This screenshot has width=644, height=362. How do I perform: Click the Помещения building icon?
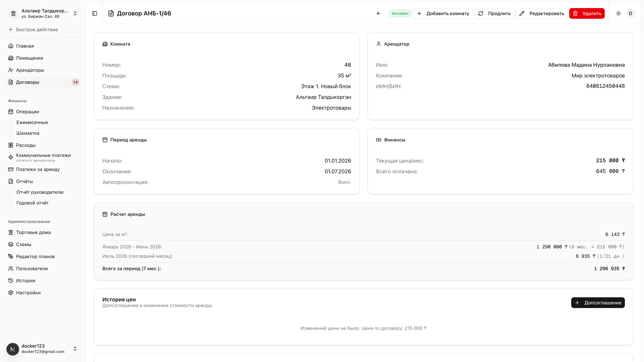point(11,58)
